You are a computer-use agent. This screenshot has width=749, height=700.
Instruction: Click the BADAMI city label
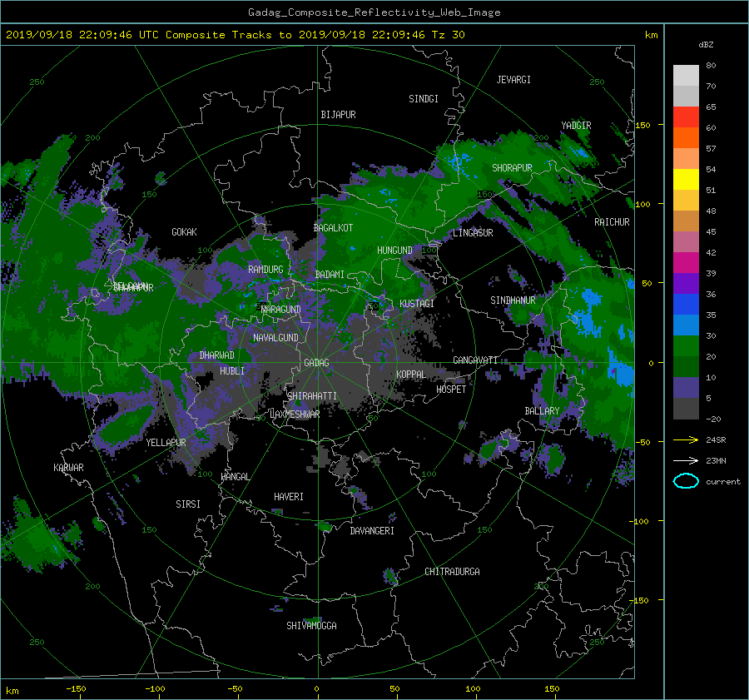[x=330, y=275]
